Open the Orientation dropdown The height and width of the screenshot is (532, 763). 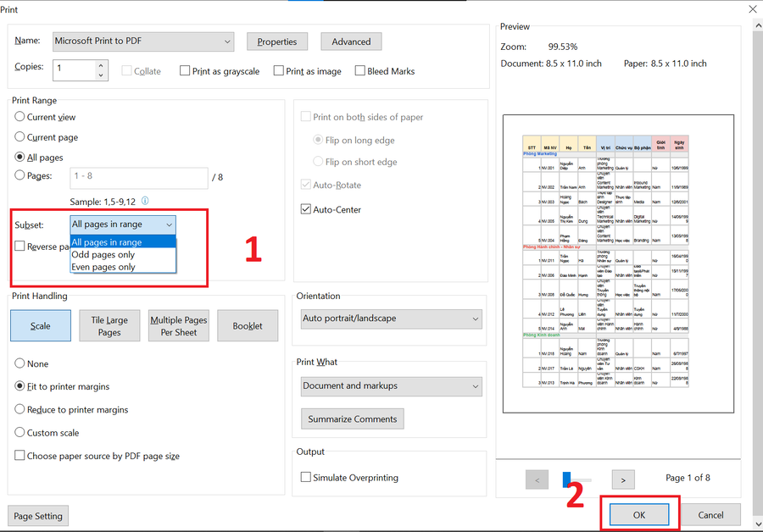pyautogui.click(x=391, y=319)
